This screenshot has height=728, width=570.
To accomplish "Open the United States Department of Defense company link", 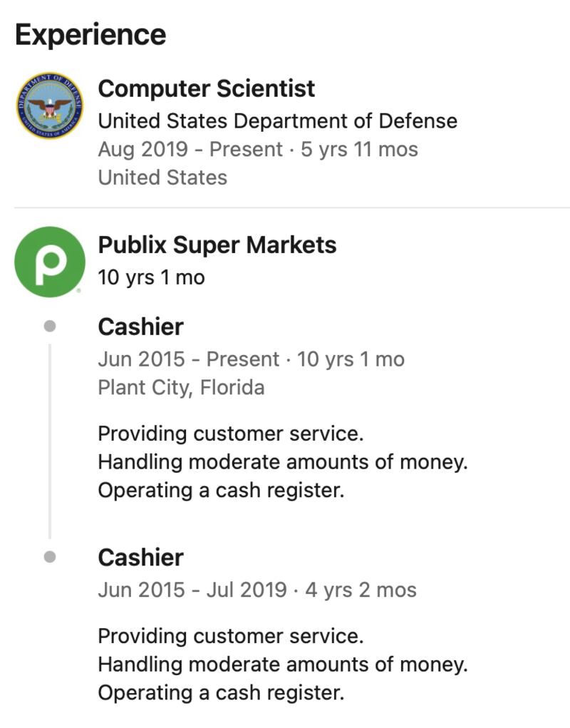I will point(277,121).
